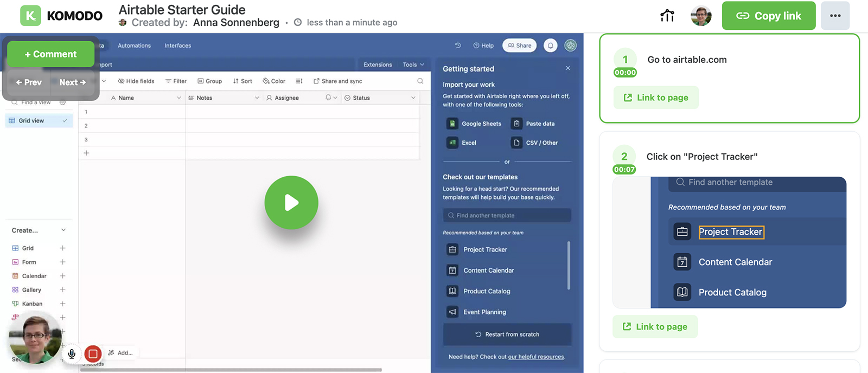Add a Form view with its plus icon
Image resolution: width=868 pixels, height=373 pixels.
coord(62,262)
